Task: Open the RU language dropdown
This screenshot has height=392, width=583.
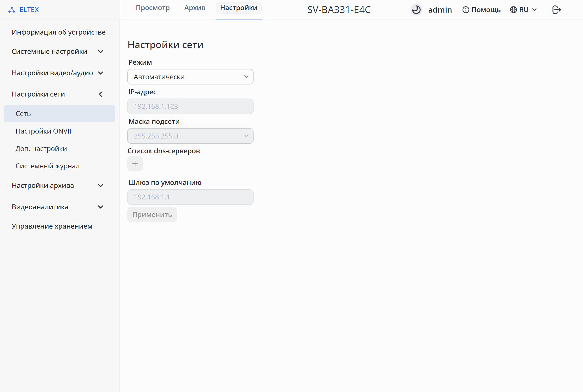Action: [523, 10]
